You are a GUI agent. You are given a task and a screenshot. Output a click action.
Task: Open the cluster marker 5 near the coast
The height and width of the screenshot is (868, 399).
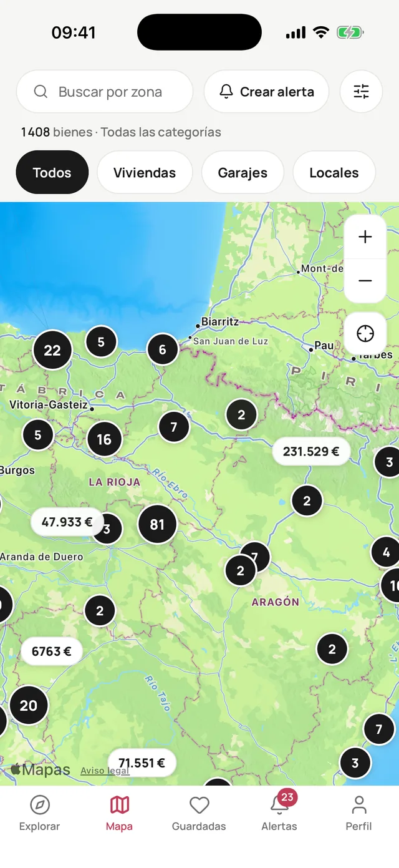[x=101, y=342]
